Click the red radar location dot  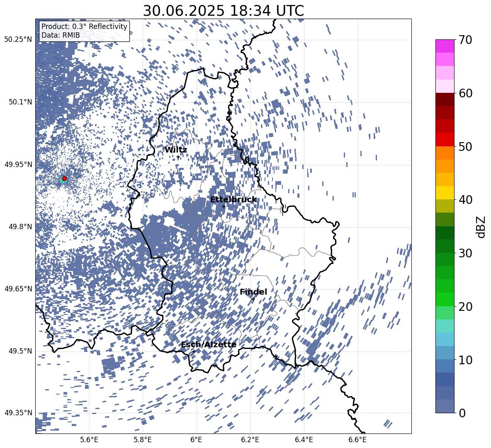64,179
